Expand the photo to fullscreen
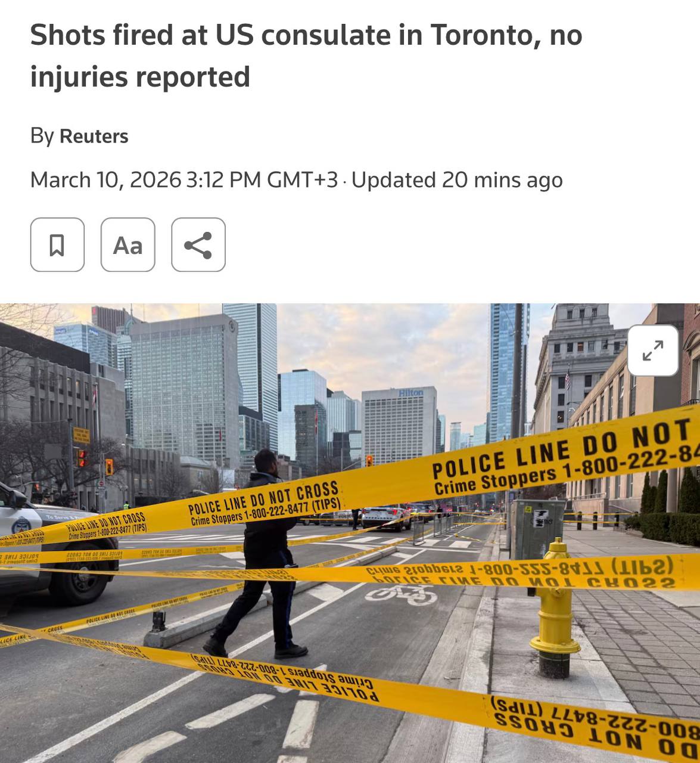Screen dimensions: 700x763 653,351
